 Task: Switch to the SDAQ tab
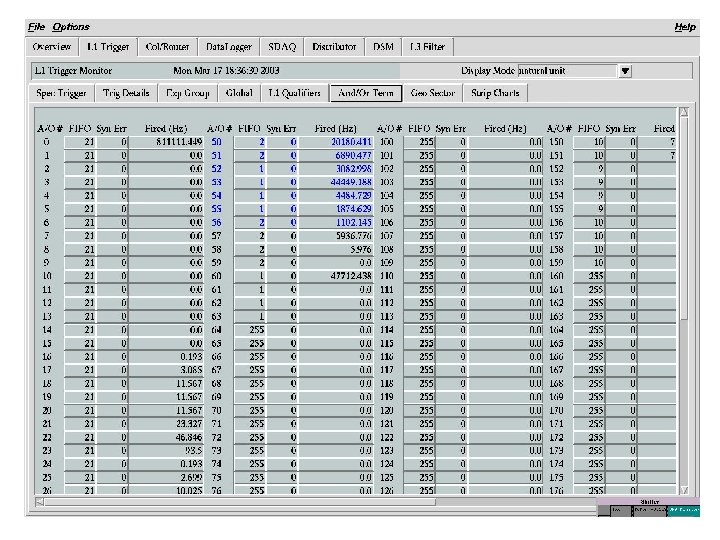click(x=282, y=47)
